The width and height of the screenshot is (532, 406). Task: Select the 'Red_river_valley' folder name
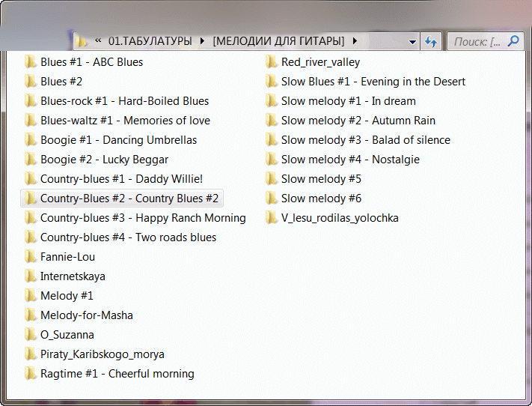321,62
